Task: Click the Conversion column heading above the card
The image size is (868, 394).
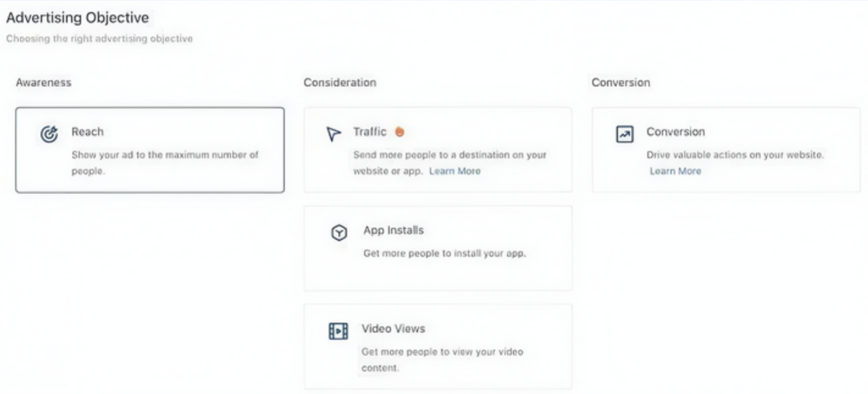Action: pos(620,83)
